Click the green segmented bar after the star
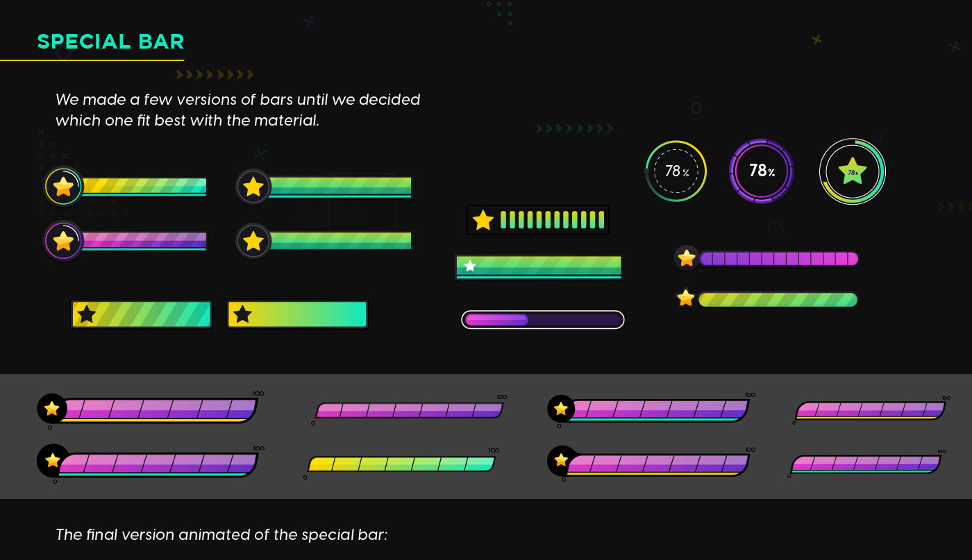972x560 pixels. (553, 220)
